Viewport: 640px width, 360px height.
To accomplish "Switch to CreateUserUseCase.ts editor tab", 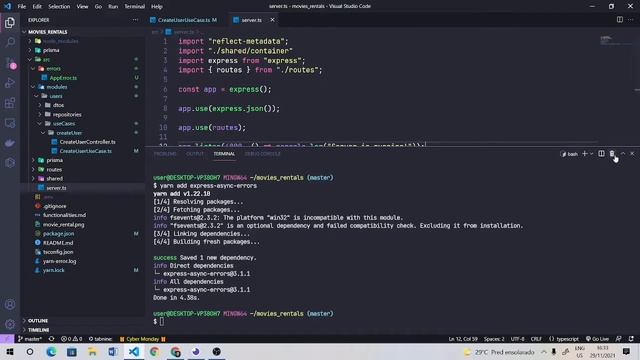I will (x=183, y=20).
